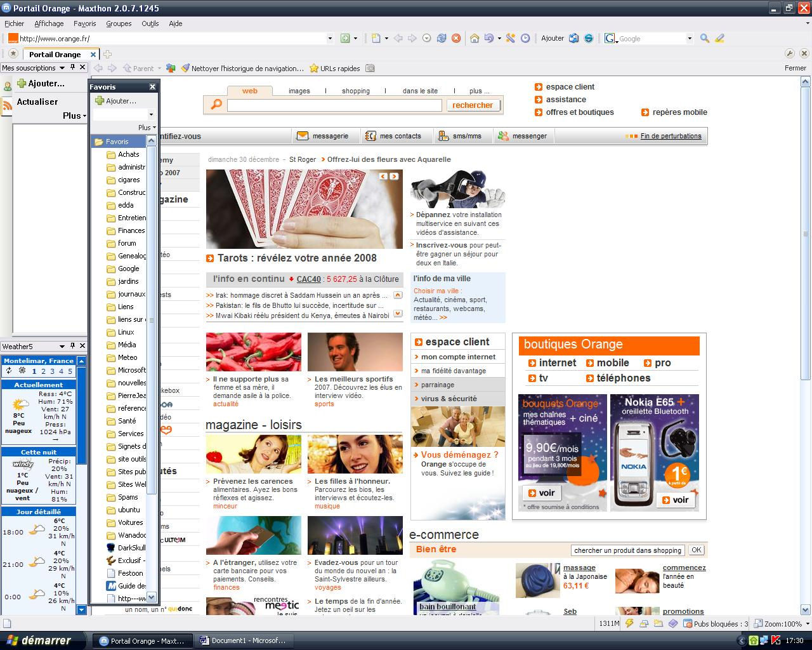Pin the Mes souscriptions panel

click(x=72, y=67)
